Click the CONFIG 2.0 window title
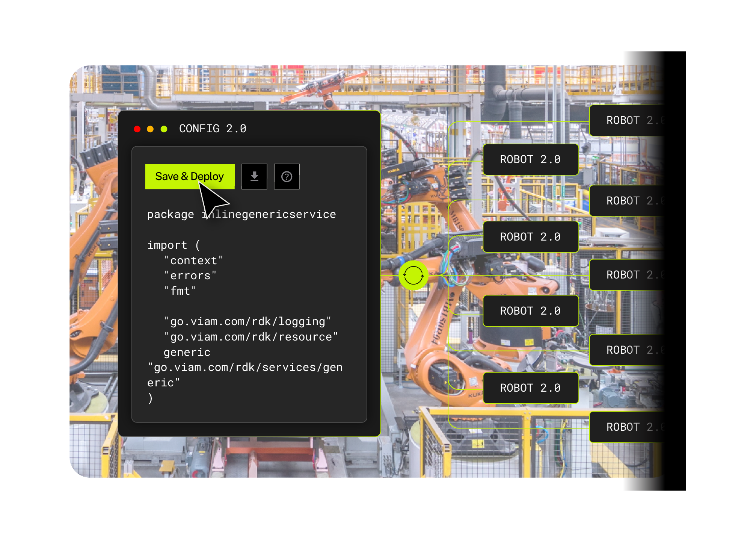756x542 pixels. pos(213,129)
